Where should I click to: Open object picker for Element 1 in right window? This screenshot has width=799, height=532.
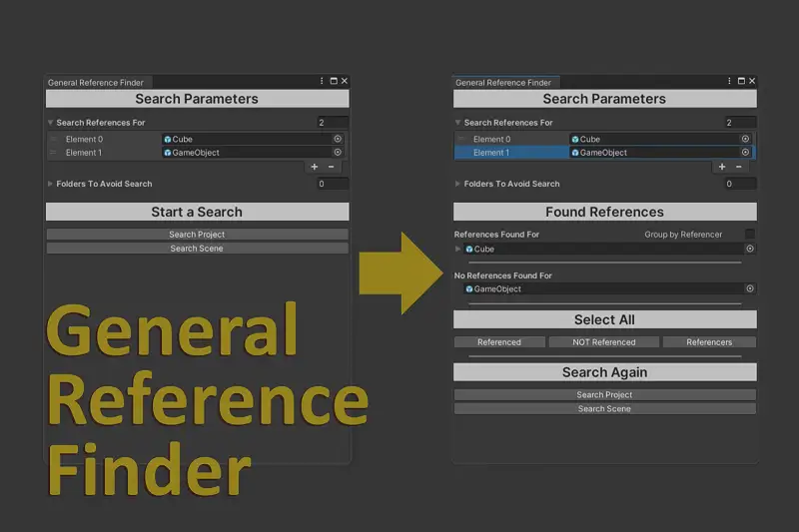(745, 153)
